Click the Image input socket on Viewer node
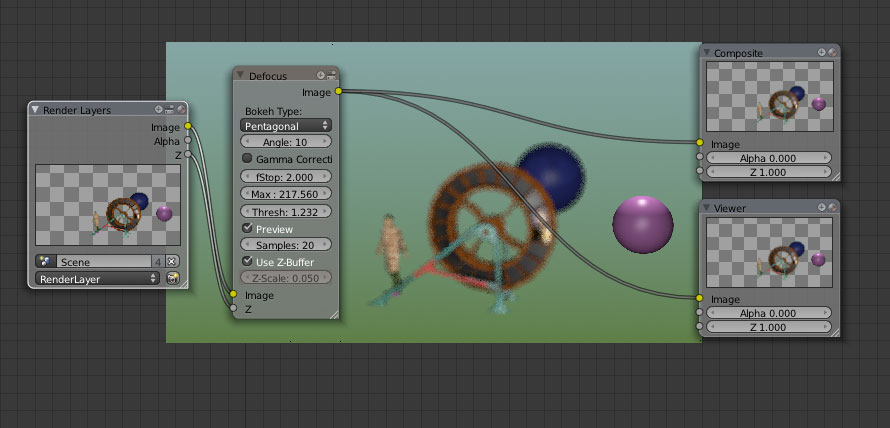 coord(700,299)
